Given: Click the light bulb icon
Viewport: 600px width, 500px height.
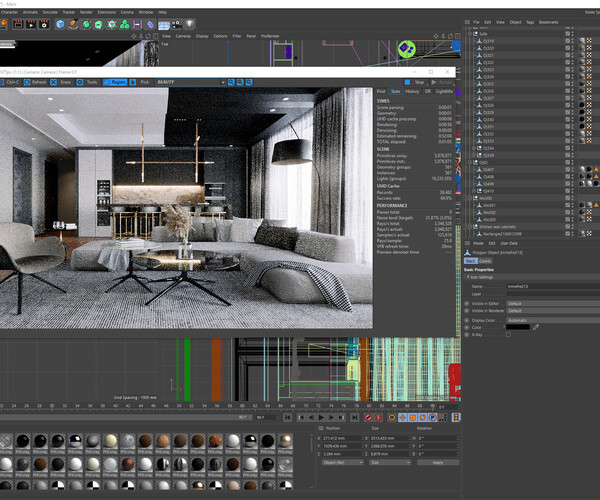Looking at the screenshot, I should pyautogui.click(x=190, y=24).
